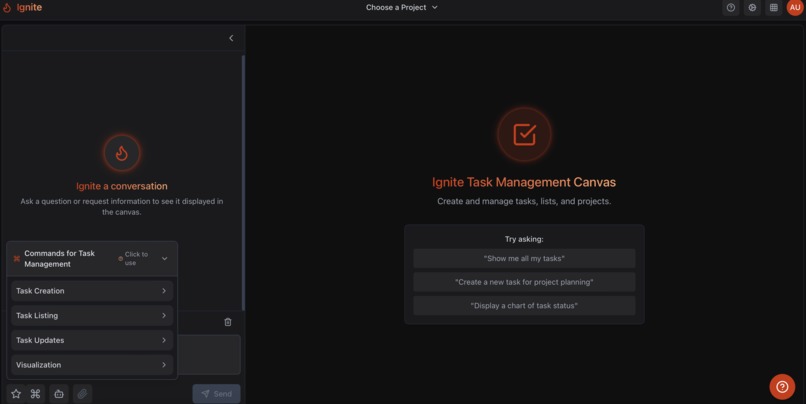Expand the Visualization commands
This screenshot has width=806, height=404.
tap(92, 365)
